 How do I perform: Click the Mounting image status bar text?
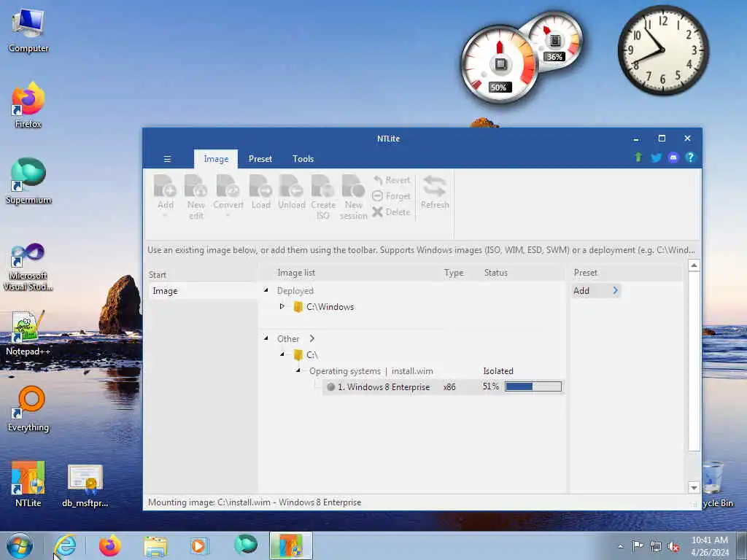[x=255, y=502]
